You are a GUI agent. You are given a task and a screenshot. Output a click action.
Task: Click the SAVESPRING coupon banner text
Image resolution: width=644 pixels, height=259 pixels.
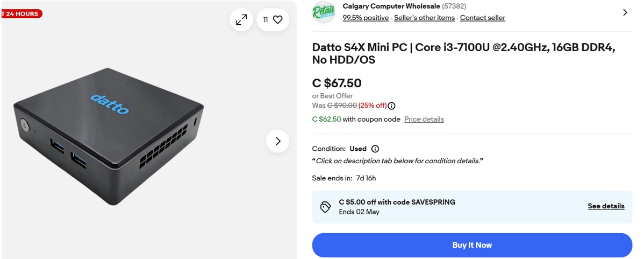[397, 202]
